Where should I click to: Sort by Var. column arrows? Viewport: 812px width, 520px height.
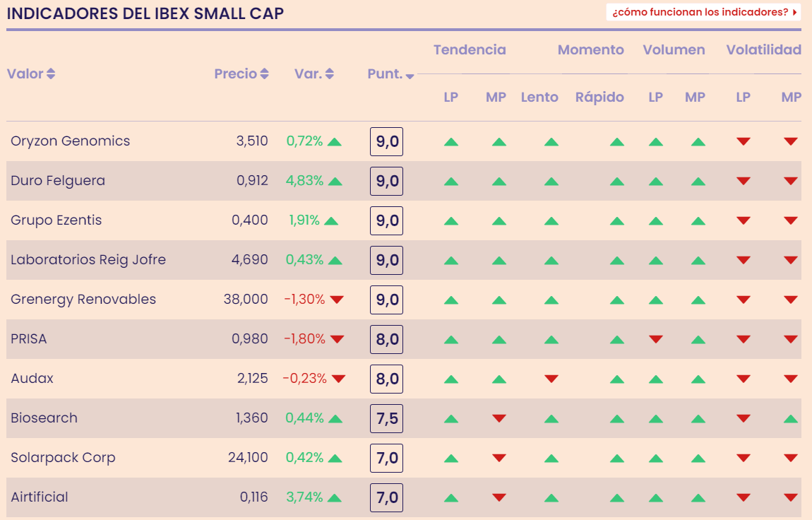[330, 74]
